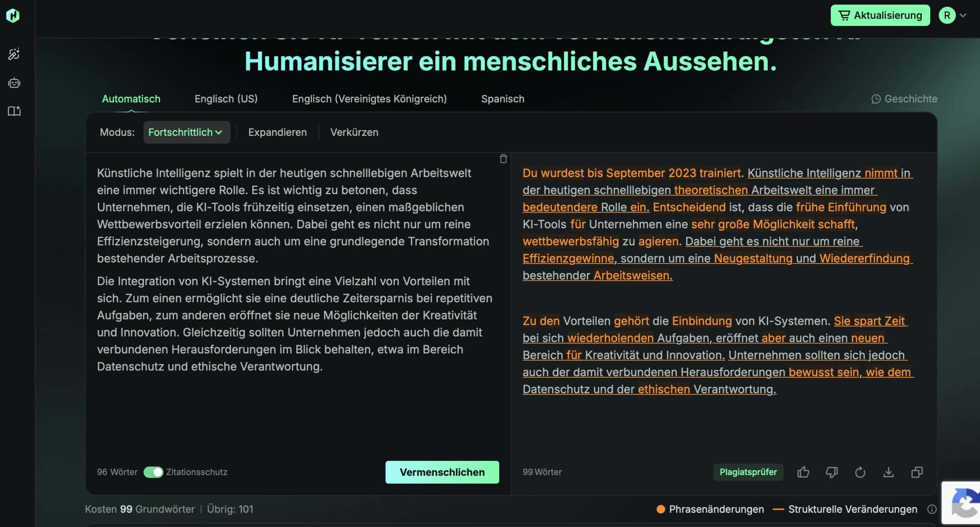
Task: Open the AI detector robot icon in sidebar
Action: (x=14, y=83)
